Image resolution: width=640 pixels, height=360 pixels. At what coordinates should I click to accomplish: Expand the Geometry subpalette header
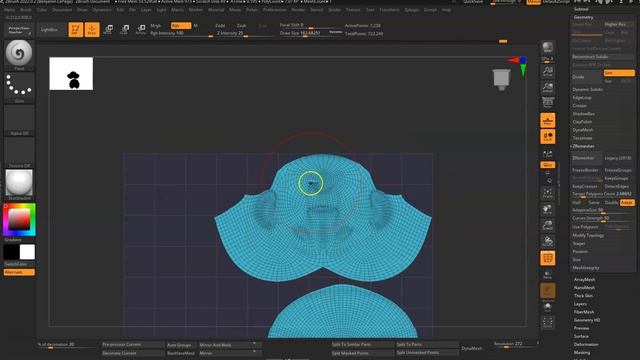point(584,17)
